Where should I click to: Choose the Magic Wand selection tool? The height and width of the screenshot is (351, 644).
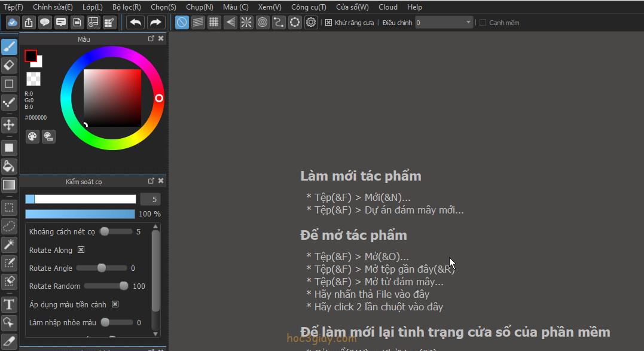click(x=9, y=244)
